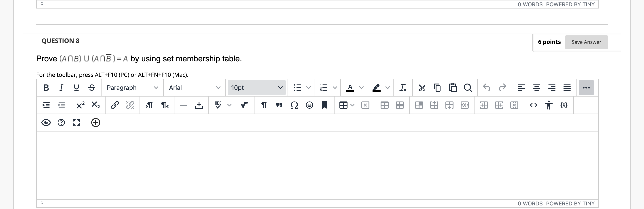The height and width of the screenshot is (209, 644).
Task: Toggle fullscreen mode for the editor
Action: (76, 123)
